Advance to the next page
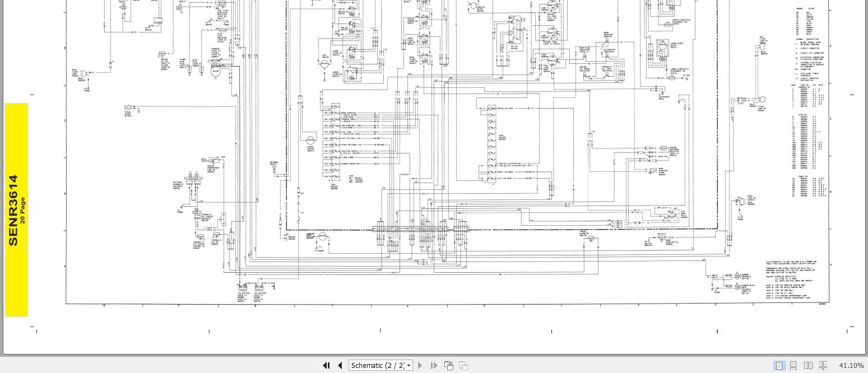868x373 pixels. coord(420,365)
